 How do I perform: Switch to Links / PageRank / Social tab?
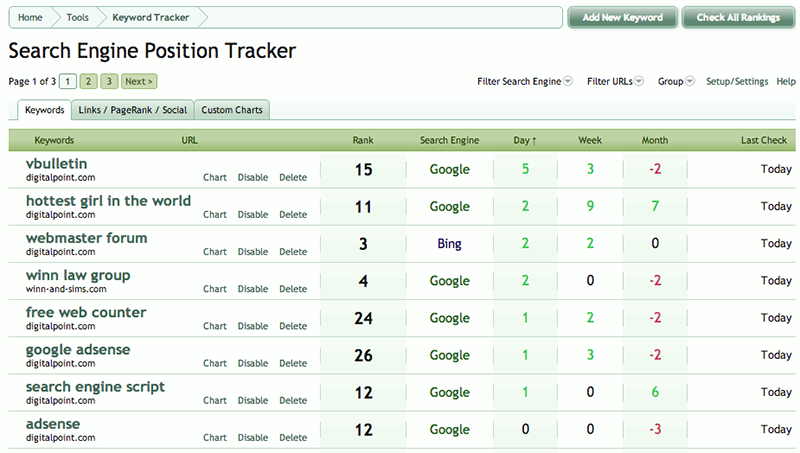pyautogui.click(x=133, y=110)
